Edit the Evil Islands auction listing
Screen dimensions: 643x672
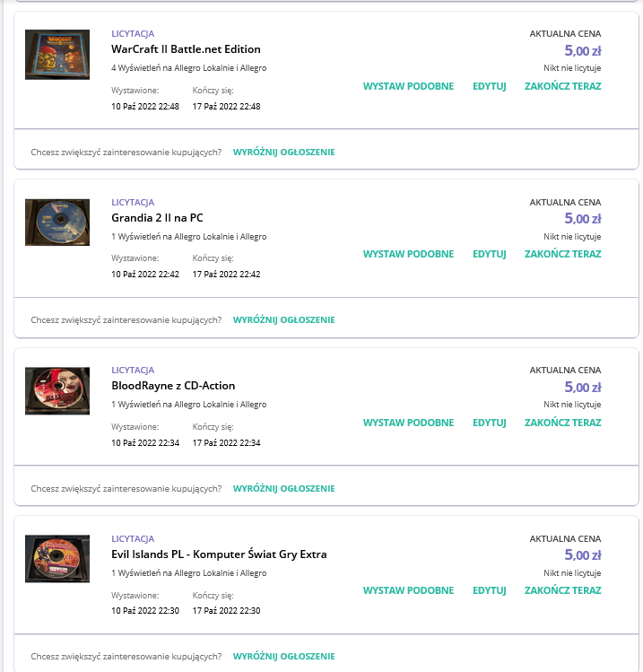(490, 590)
